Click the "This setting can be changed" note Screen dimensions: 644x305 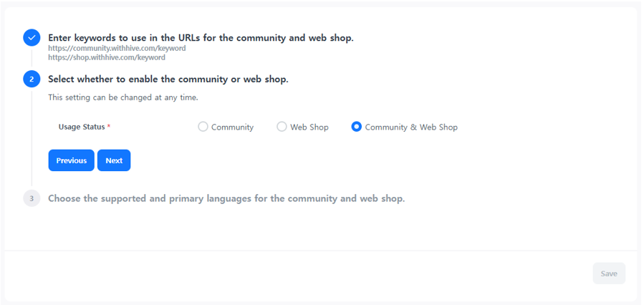tap(123, 97)
